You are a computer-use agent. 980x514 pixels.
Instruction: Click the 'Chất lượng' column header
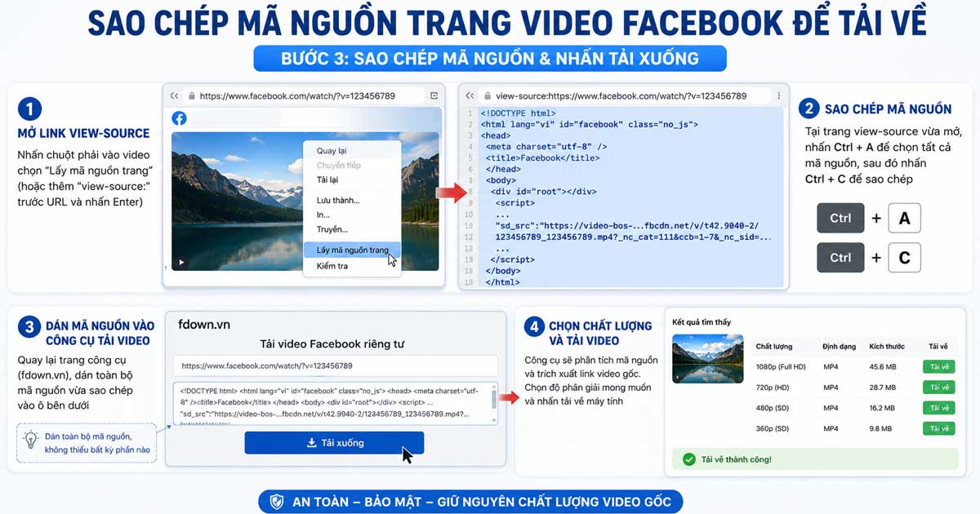[774, 347]
